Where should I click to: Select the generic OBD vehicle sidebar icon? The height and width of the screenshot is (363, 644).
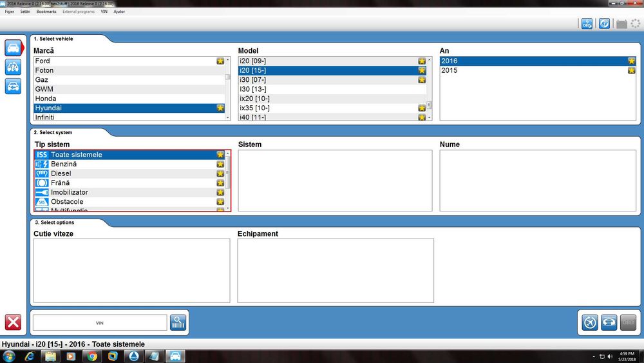point(13,86)
